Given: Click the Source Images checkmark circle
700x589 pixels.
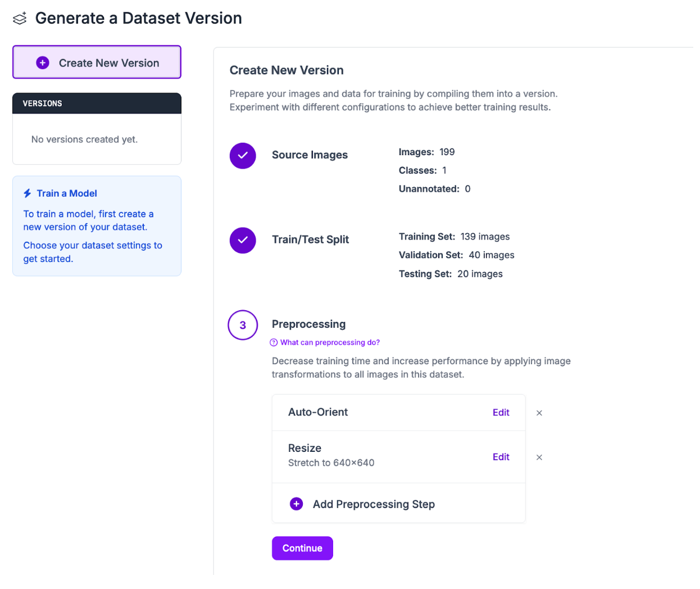Looking at the screenshot, I should point(243,156).
